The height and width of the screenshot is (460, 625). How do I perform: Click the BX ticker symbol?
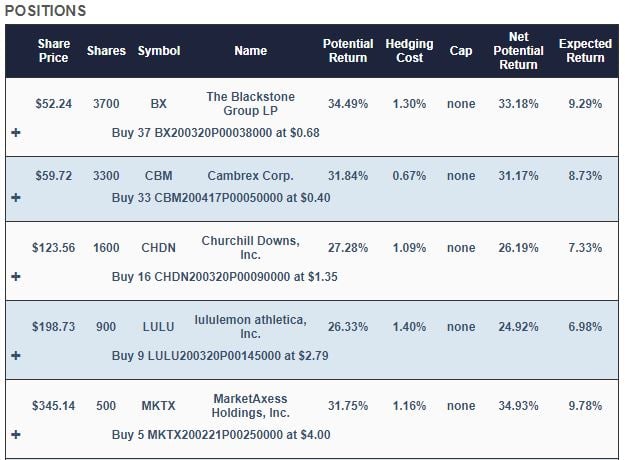click(x=159, y=104)
